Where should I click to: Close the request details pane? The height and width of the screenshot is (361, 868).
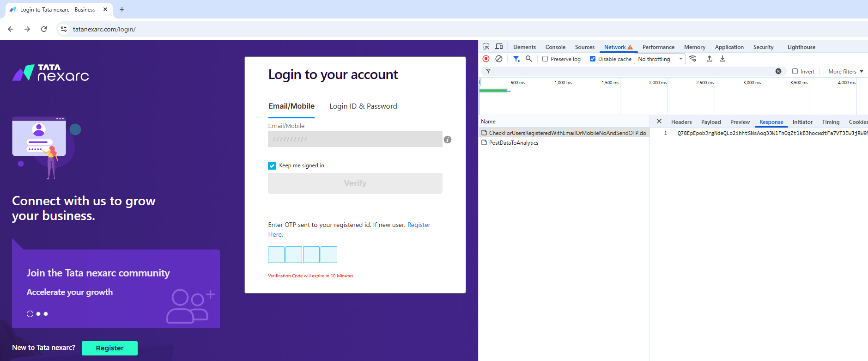659,121
